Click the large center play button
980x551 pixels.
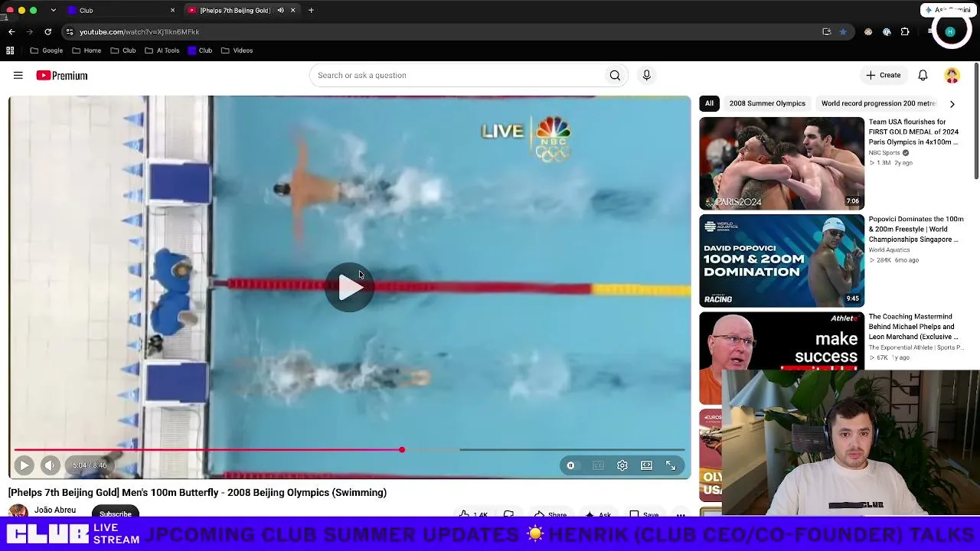[350, 288]
